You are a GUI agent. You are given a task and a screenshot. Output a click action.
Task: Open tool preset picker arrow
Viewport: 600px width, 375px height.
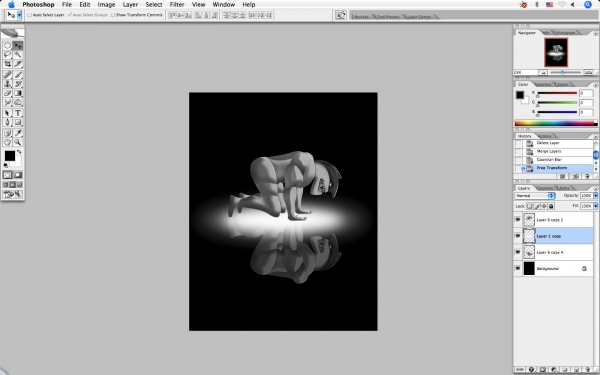(19, 15)
